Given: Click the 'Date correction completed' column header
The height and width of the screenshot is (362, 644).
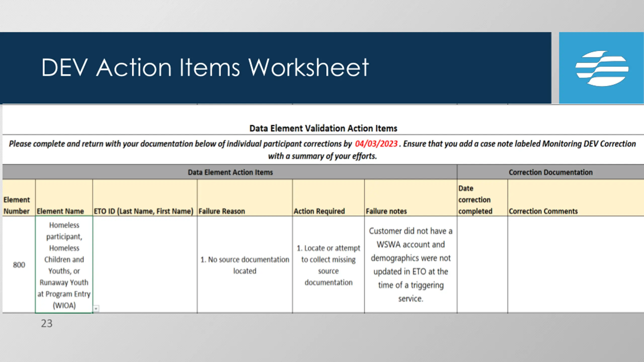Looking at the screenshot, I should coord(482,198).
